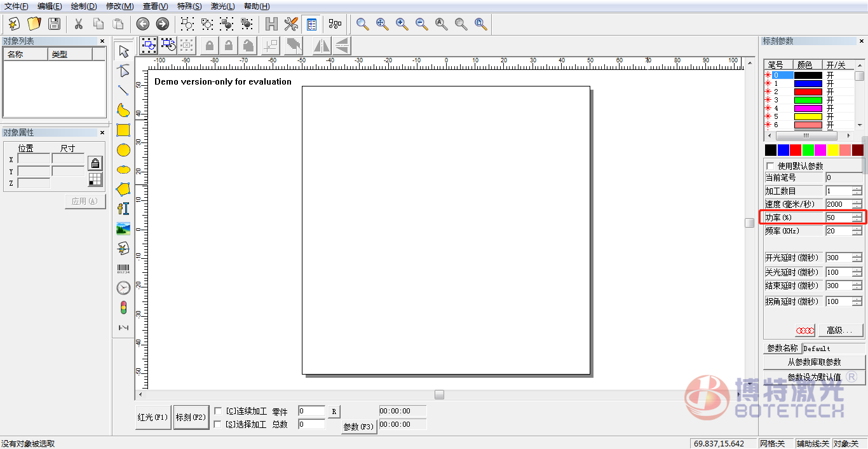The height and width of the screenshot is (449, 868).
Task: Click the 功率(%) value field
Action: point(839,218)
